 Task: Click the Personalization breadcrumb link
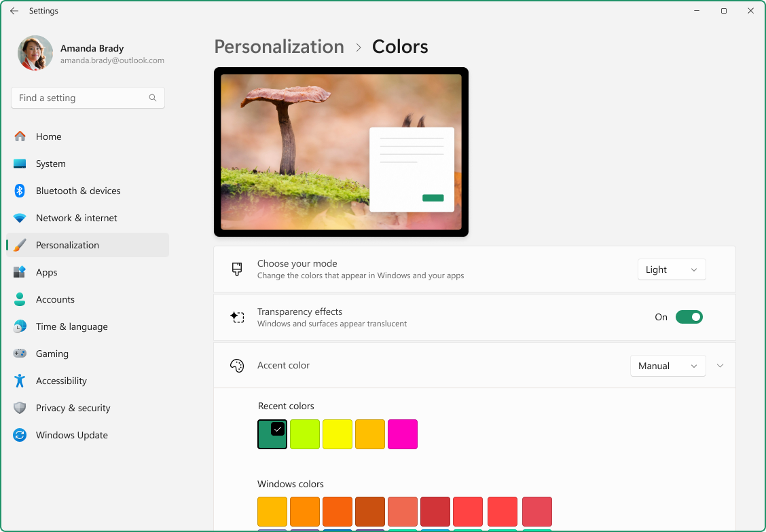pyautogui.click(x=278, y=46)
